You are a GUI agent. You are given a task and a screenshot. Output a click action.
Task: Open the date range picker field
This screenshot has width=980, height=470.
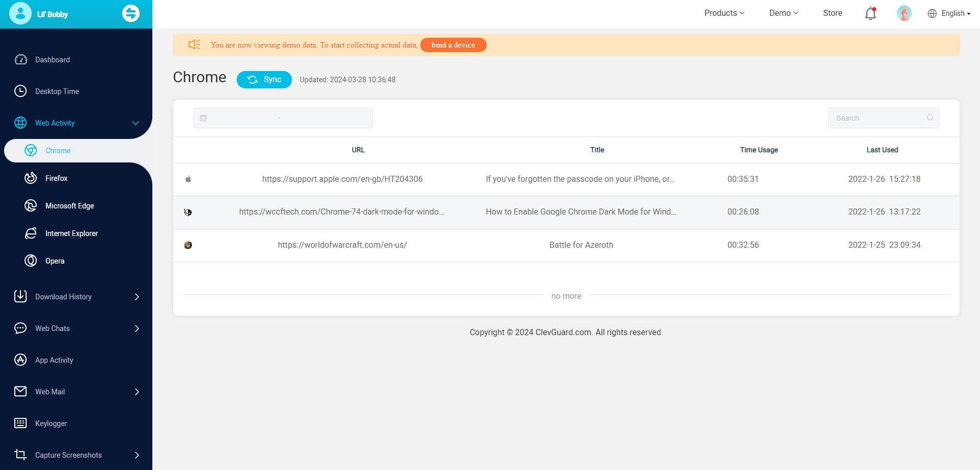point(283,118)
